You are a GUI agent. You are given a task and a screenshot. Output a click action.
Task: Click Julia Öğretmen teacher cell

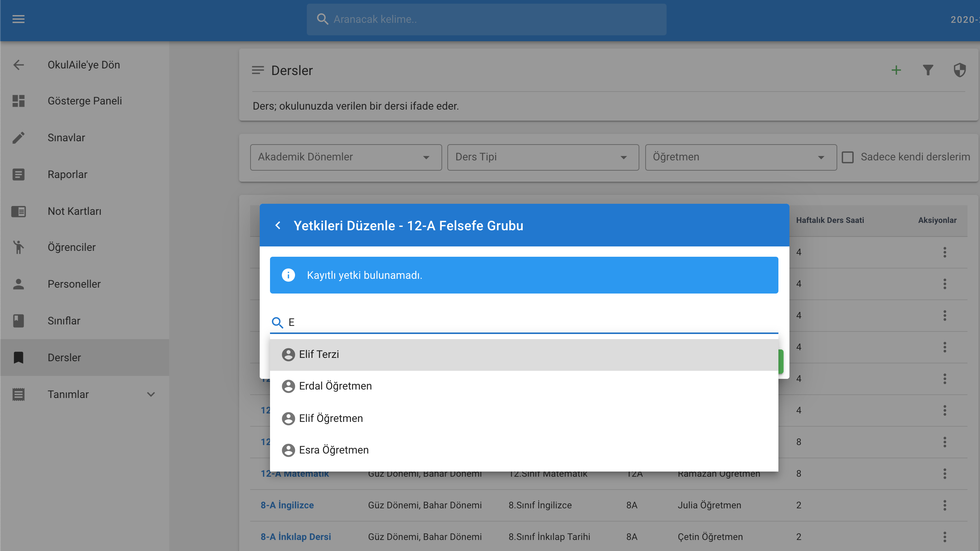[x=709, y=505]
